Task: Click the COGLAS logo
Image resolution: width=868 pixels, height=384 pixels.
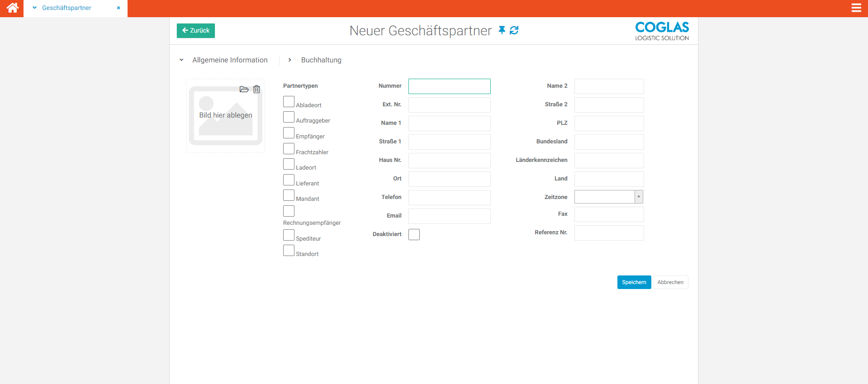Action: [x=662, y=31]
